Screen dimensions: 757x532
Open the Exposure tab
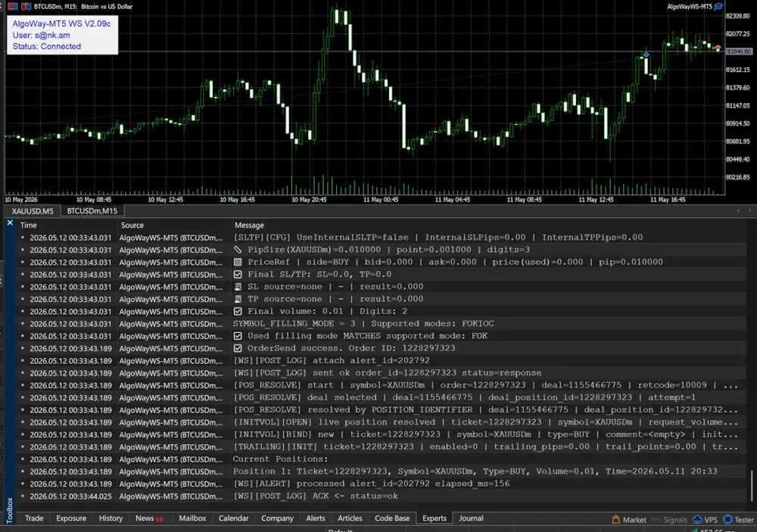pos(71,518)
